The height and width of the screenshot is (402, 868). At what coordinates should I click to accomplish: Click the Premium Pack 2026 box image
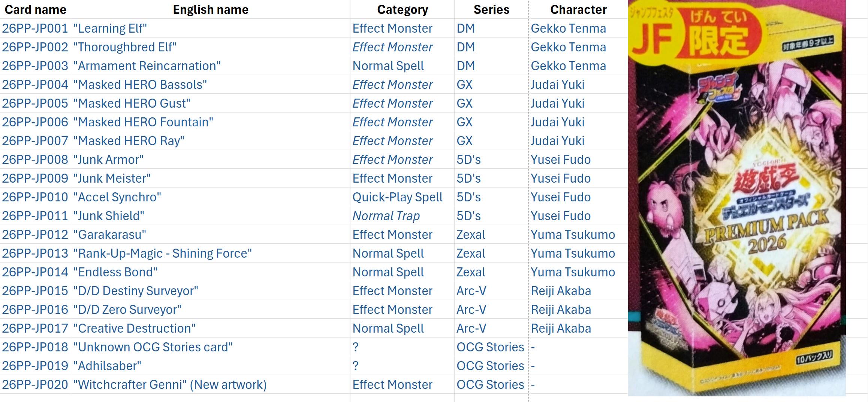pos(736,199)
